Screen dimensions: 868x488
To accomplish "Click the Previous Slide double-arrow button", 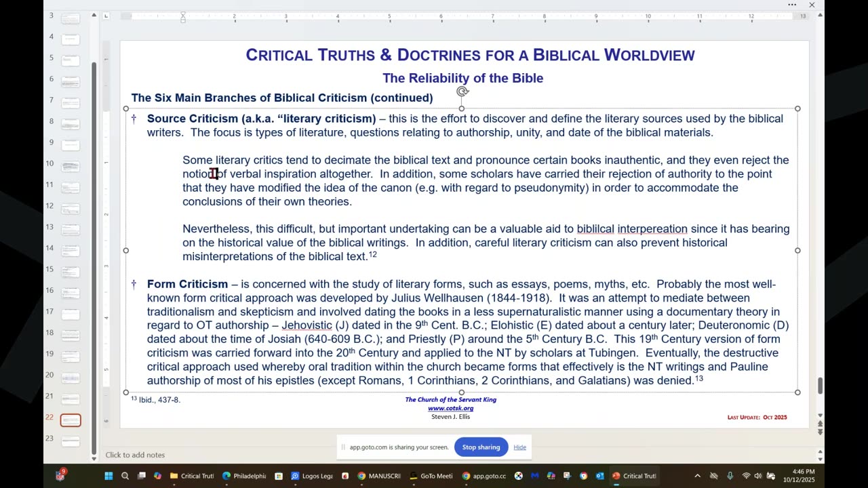I will coord(820,424).
